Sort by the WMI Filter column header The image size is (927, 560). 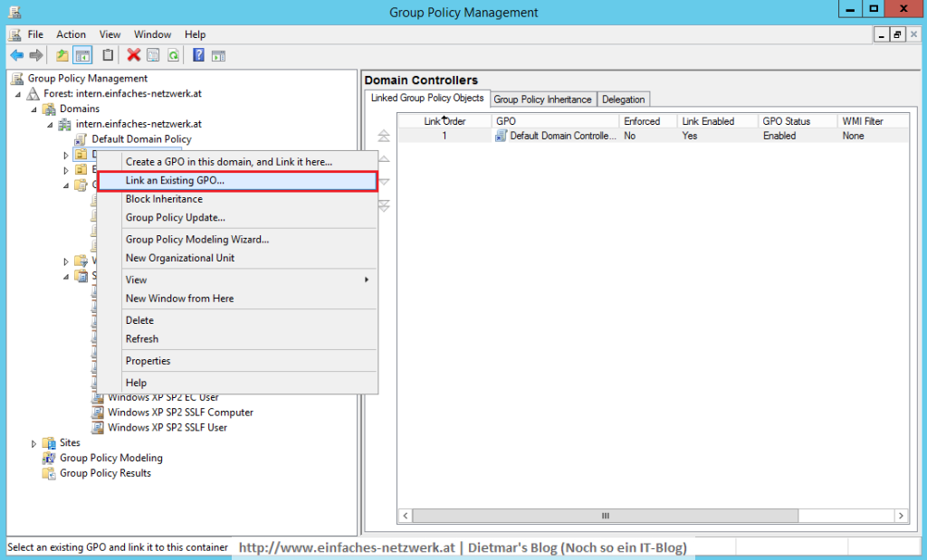(x=874, y=121)
